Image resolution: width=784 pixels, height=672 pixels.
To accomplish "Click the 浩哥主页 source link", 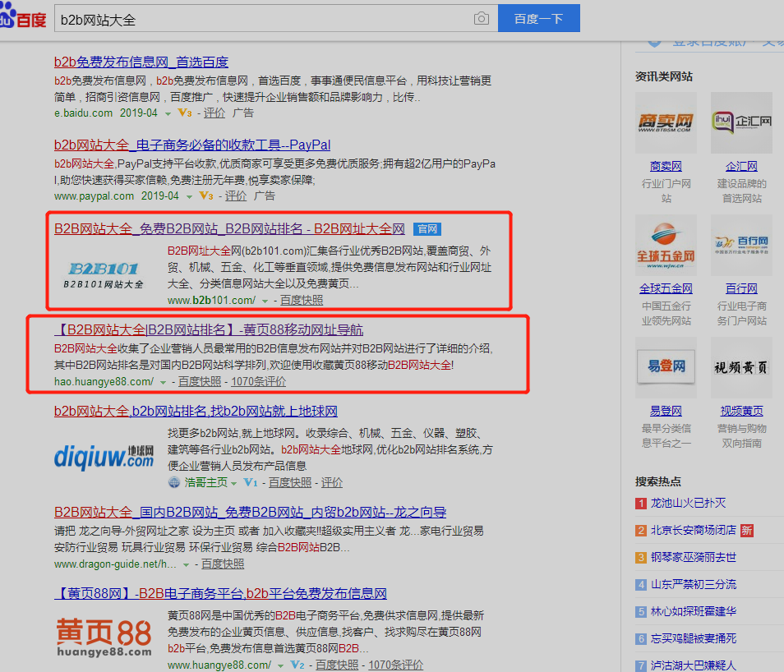I will (205, 482).
